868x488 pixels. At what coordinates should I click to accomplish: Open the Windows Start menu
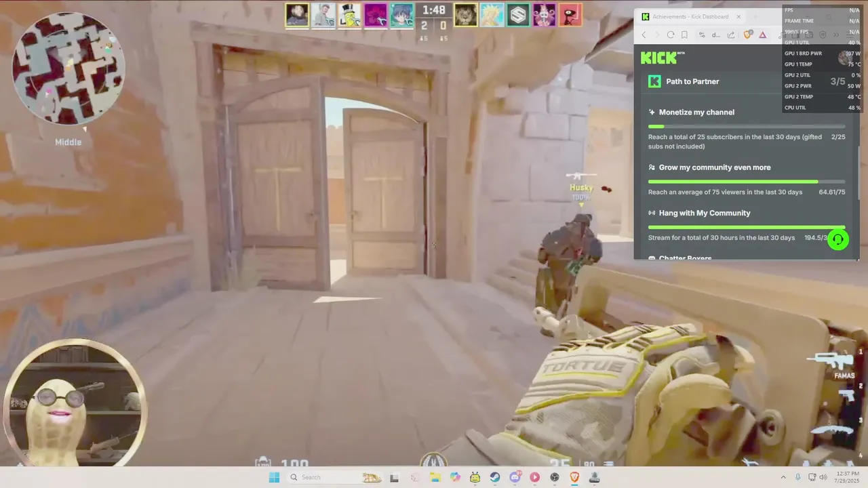pyautogui.click(x=274, y=477)
